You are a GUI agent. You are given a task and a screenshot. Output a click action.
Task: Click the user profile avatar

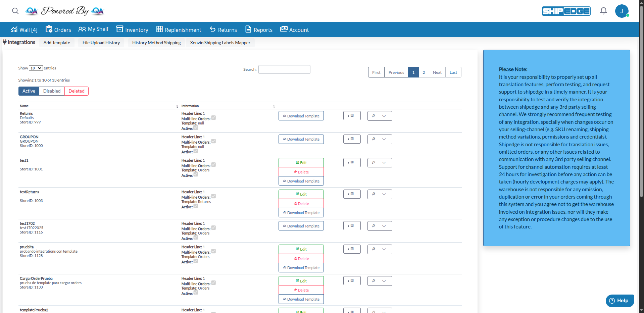tap(622, 11)
